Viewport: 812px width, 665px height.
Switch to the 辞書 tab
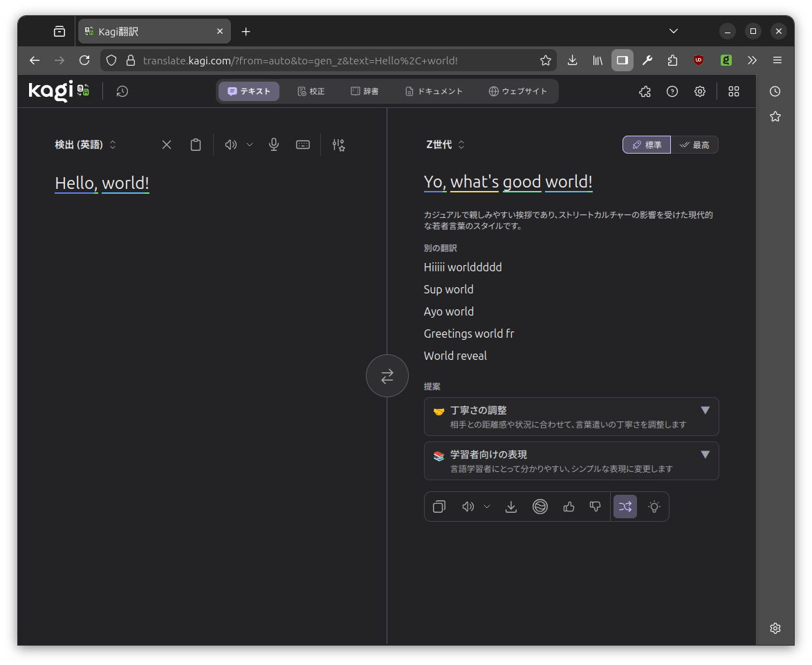365,91
